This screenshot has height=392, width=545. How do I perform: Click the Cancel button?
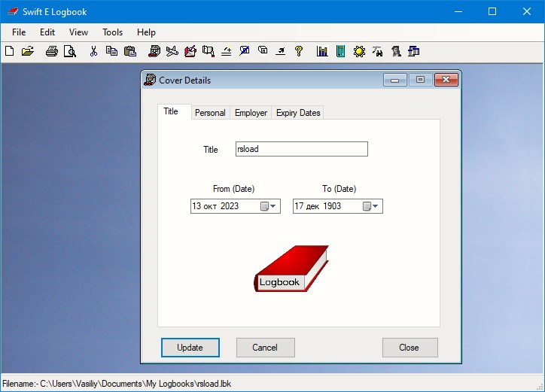click(x=265, y=347)
